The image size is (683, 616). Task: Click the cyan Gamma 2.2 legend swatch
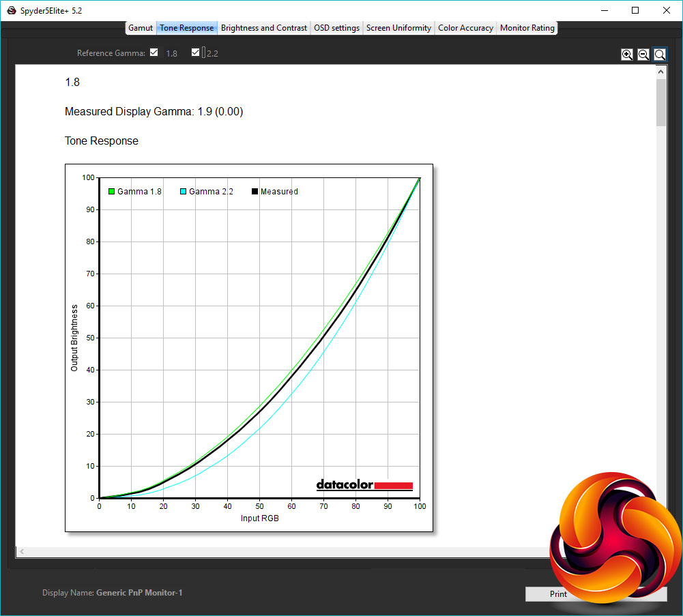pos(184,191)
